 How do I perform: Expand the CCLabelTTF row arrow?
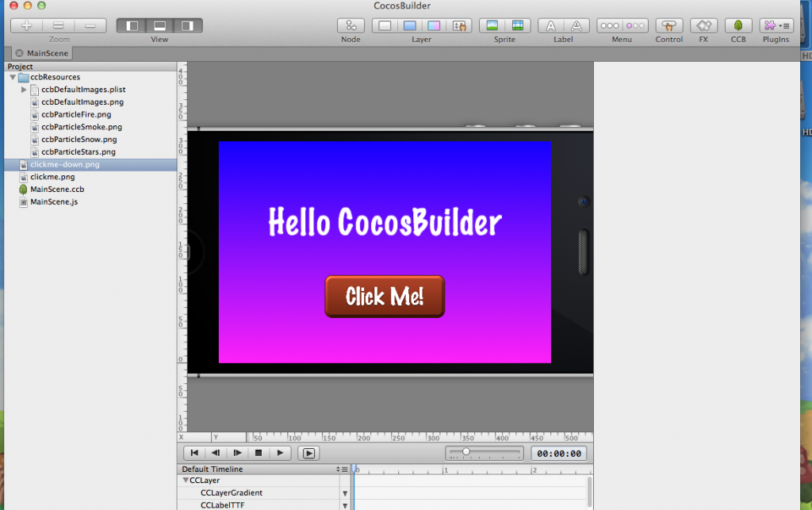(345, 506)
